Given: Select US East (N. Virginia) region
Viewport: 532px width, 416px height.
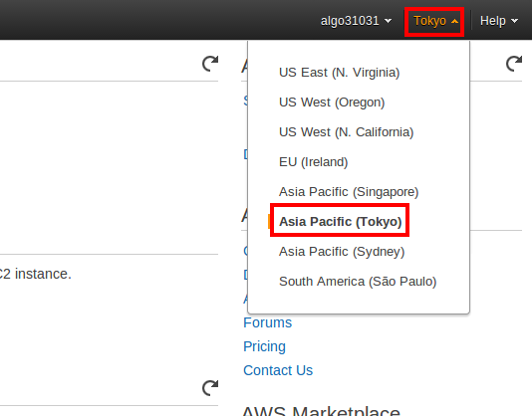Looking at the screenshot, I should (340, 73).
